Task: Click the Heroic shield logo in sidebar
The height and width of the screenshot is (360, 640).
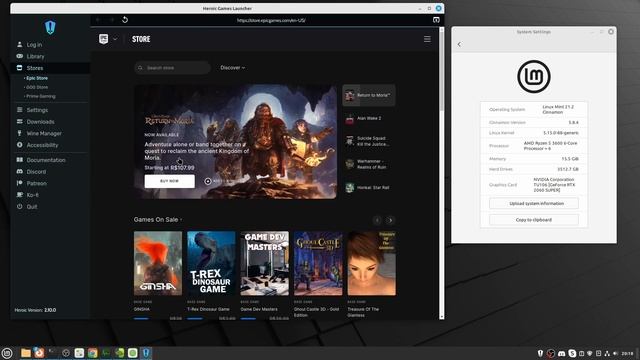Action: click(50, 27)
